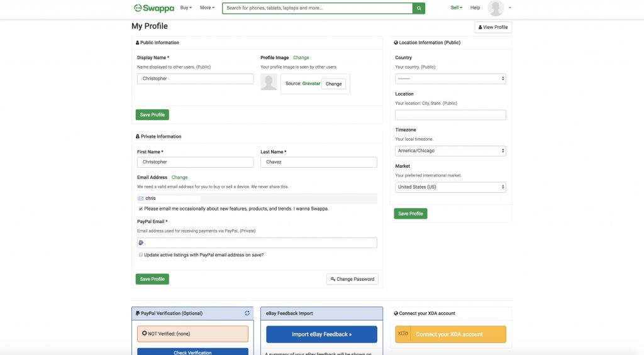Screen dimensions: 644x355
Task: Click the Import eBay Feedback button
Action: (x=321, y=334)
